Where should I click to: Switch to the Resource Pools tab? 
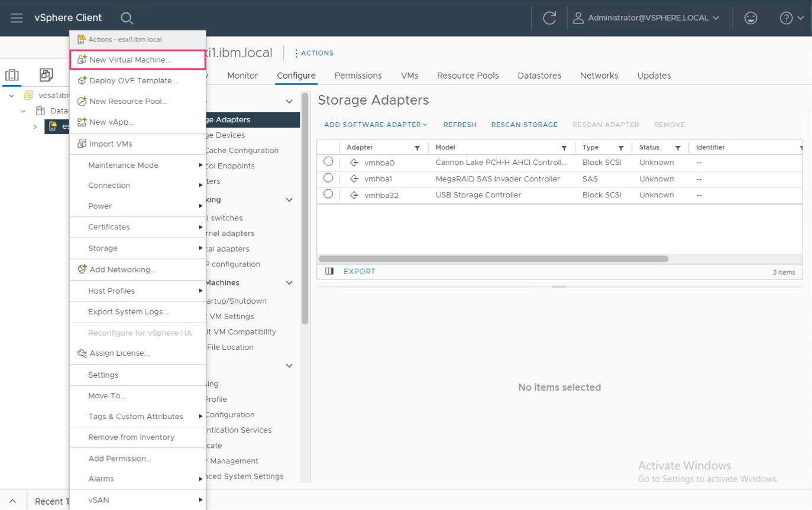point(468,76)
